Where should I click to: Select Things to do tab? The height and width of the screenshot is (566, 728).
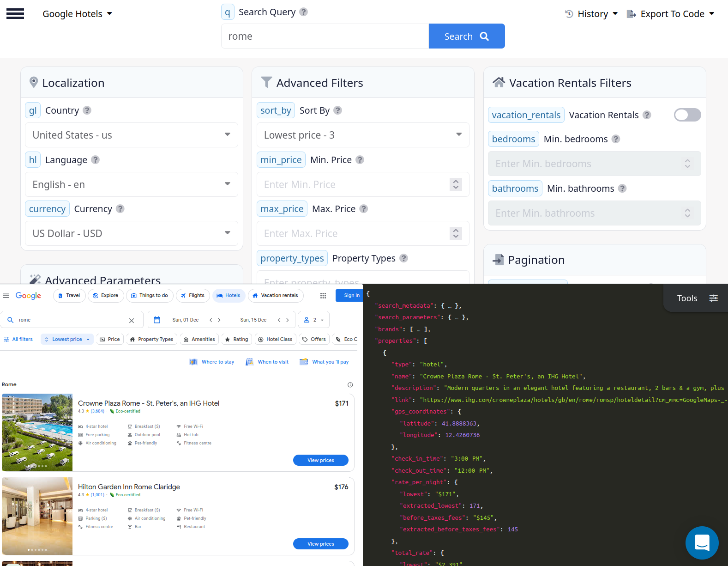click(150, 296)
